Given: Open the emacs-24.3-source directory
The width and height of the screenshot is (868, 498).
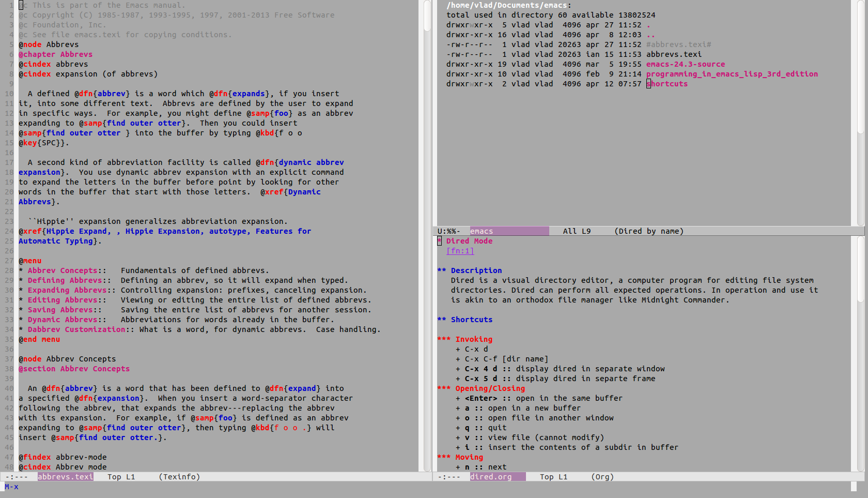Looking at the screenshot, I should coord(686,64).
